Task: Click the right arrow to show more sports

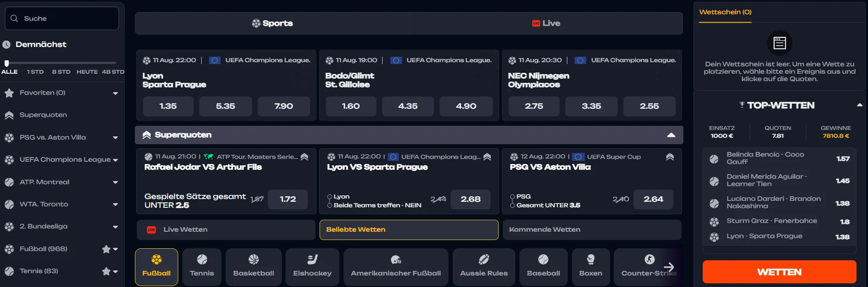Action: point(669,267)
